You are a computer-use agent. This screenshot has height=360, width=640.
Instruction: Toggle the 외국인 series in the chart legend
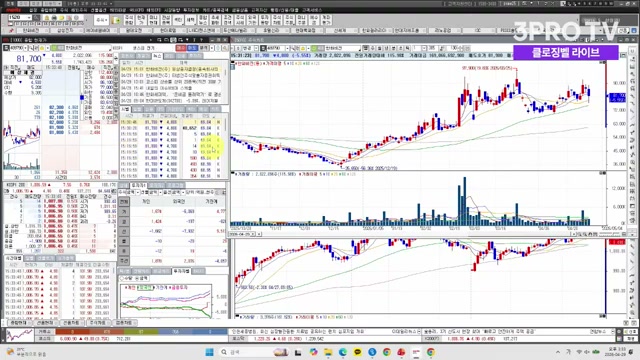click(x=144, y=288)
